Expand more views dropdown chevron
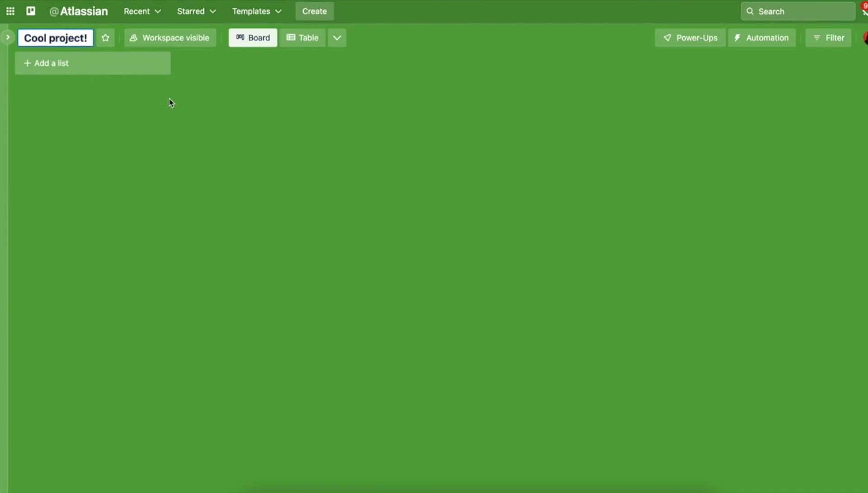 click(337, 38)
